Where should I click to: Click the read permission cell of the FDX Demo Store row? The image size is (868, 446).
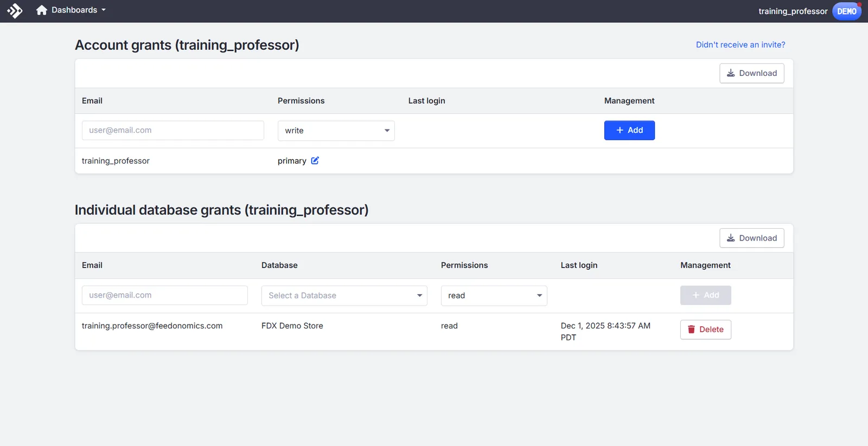449,326
